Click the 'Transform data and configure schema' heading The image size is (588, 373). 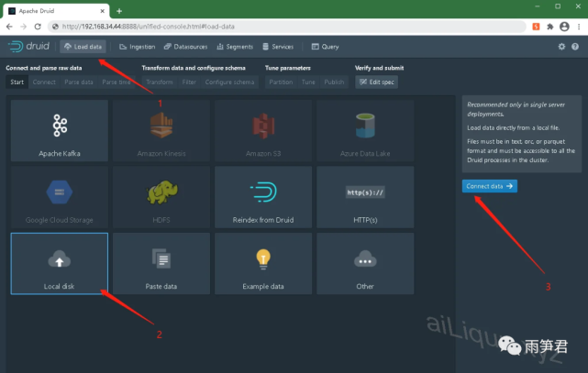click(194, 68)
